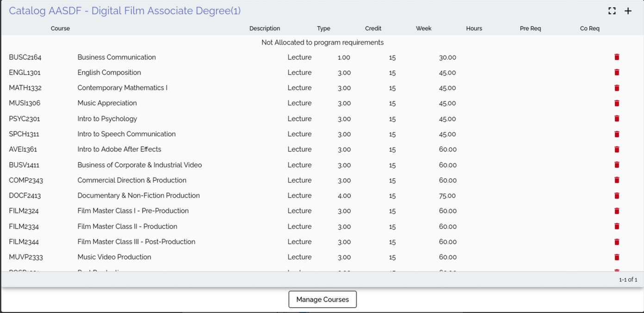The width and height of the screenshot is (644, 313).
Task: Delete MUVP2333 Music Video Production course
Action: 617,257
